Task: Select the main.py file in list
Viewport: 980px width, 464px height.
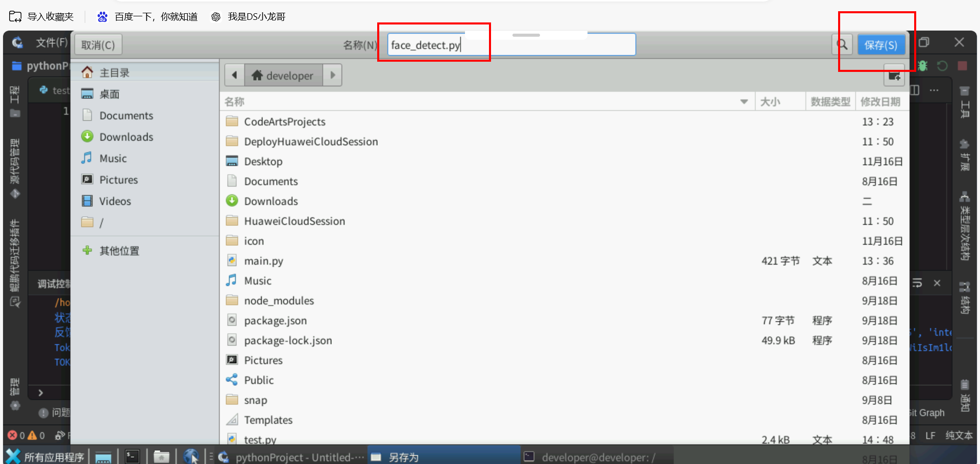Action: pos(263,261)
